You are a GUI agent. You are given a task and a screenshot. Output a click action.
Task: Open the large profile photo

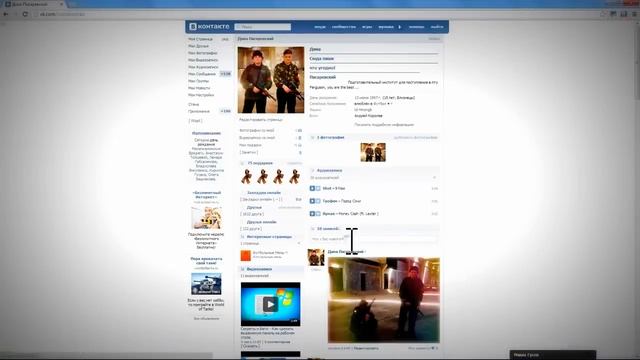(x=271, y=80)
